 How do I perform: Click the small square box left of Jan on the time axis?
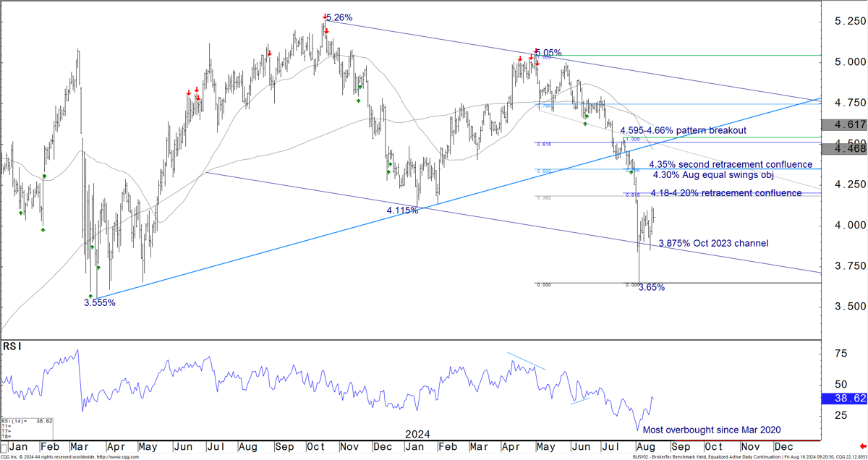(4, 446)
